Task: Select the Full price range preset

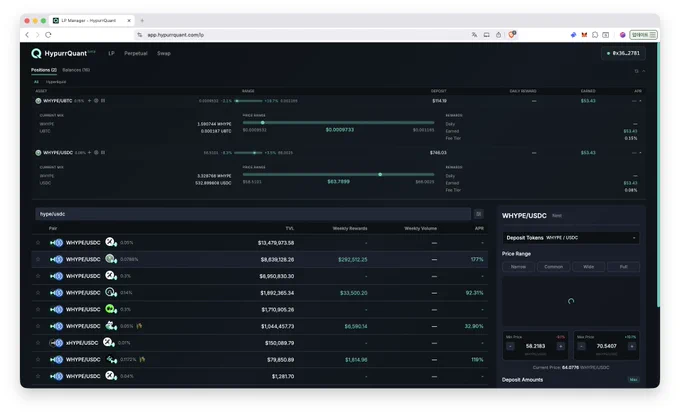Action: click(623, 267)
